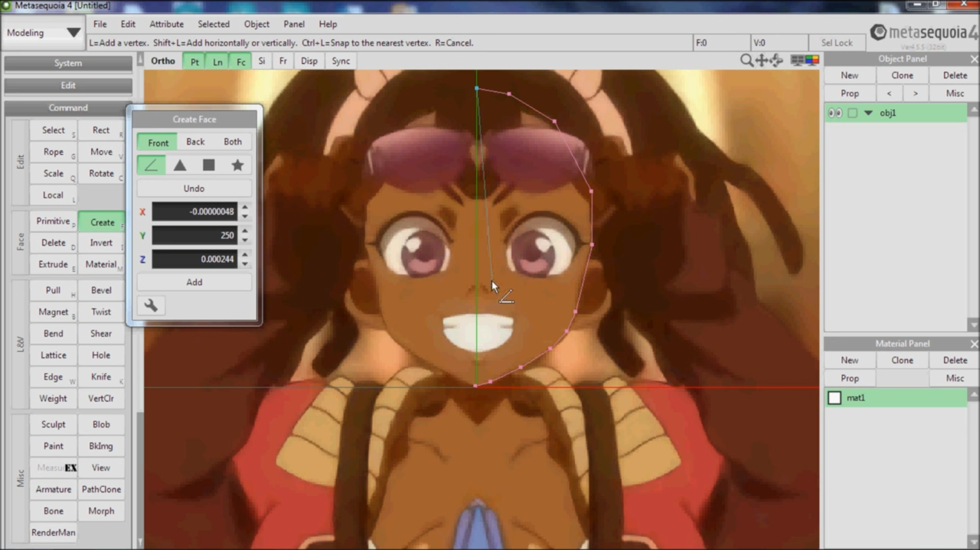Open the Edit menu in menu bar
This screenshot has height=550, width=980.
128,24
